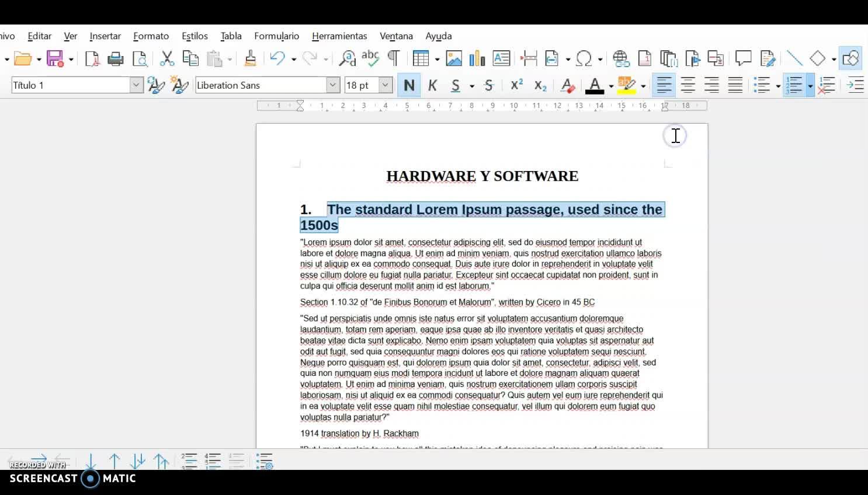
Task: Click the HARDWARE Y SOFTWARE title text
Action: click(x=482, y=176)
